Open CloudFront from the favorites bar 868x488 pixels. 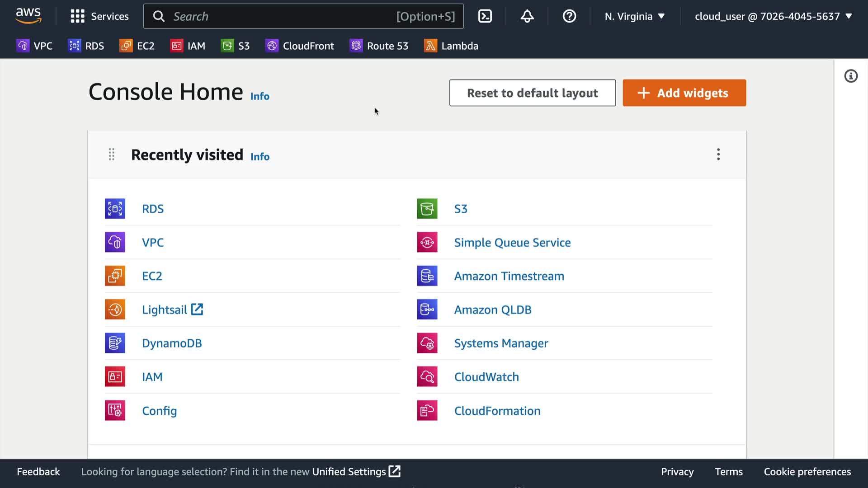coord(300,46)
